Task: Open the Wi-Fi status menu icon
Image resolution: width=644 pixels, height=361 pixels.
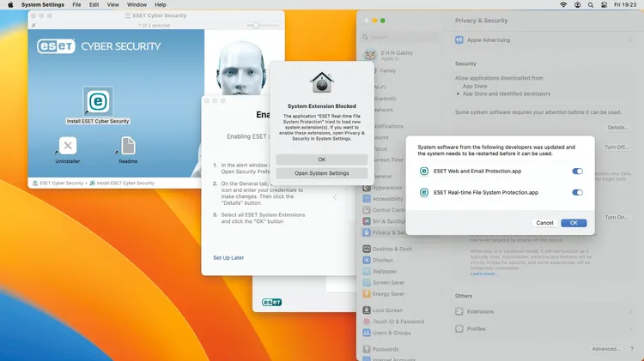Action: (563, 5)
